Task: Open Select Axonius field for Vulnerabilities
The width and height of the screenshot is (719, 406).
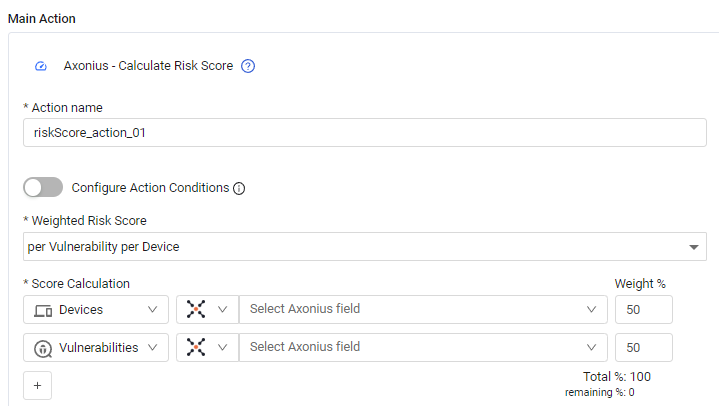Action: 422,348
